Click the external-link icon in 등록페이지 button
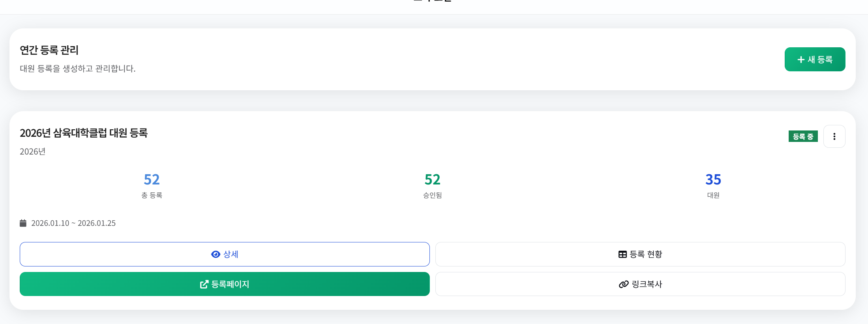The image size is (868, 324). point(204,284)
